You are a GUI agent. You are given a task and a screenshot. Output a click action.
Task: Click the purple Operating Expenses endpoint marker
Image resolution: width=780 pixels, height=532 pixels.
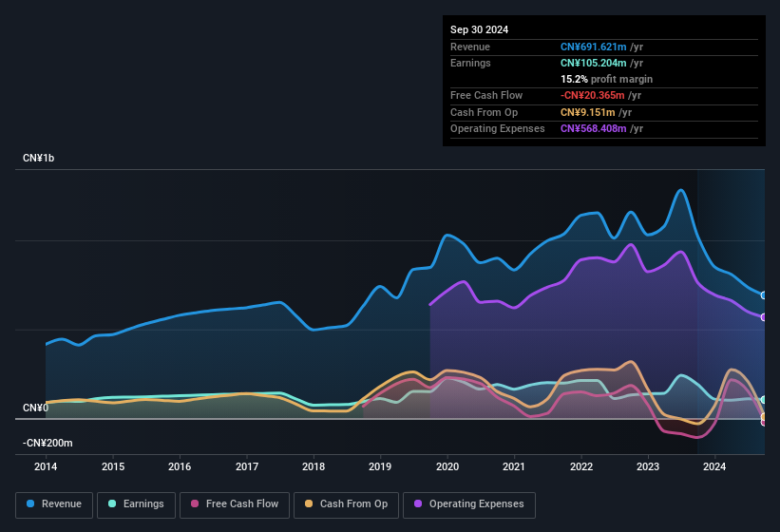click(x=764, y=317)
